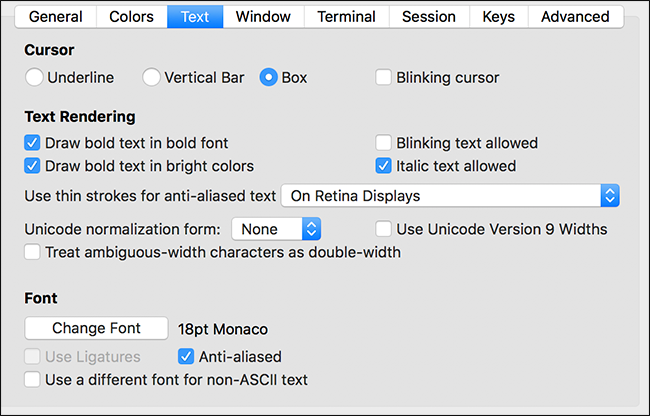Choose the Vertical Bar cursor

pos(152,77)
